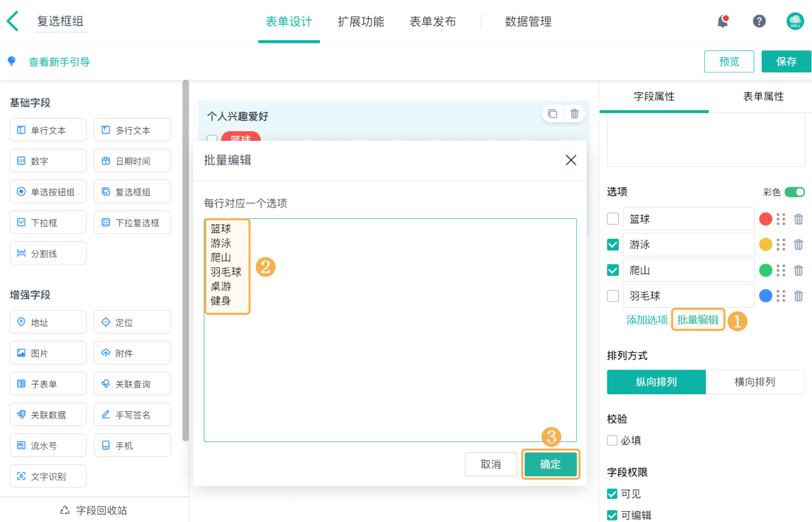812x522 pixels.
Task: Open the notification bell
Action: tap(723, 21)
